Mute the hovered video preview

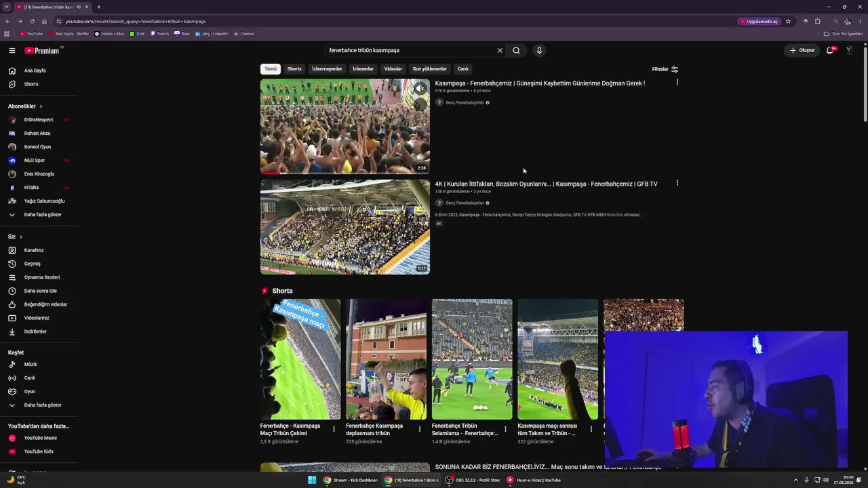coord(420,89)
